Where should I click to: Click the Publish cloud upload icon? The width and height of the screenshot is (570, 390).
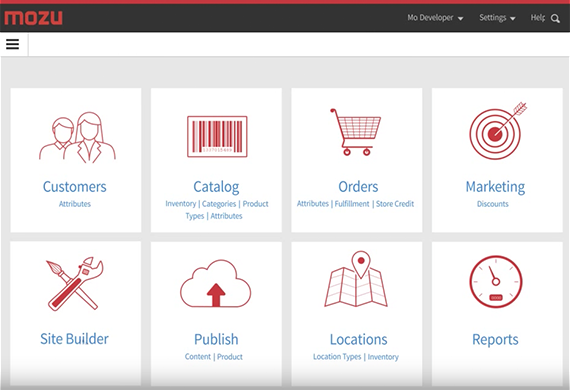click(x=216, y=284)
